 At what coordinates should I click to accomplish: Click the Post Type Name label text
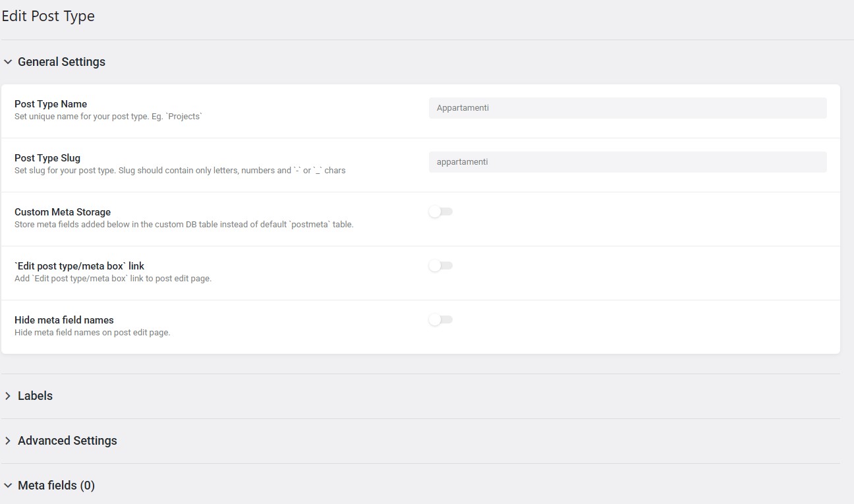click(x=51, y=104)
